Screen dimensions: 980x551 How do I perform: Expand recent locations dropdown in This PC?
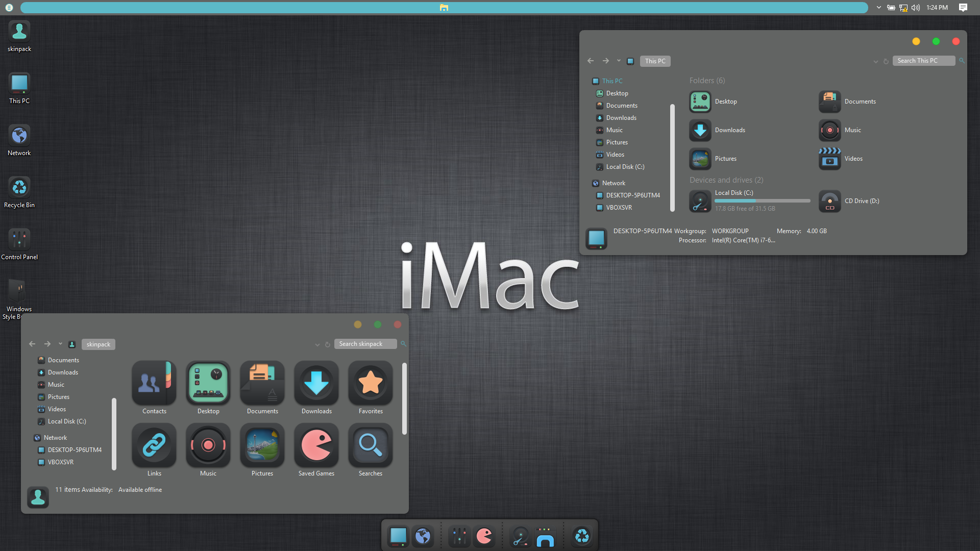coord(619,61)
